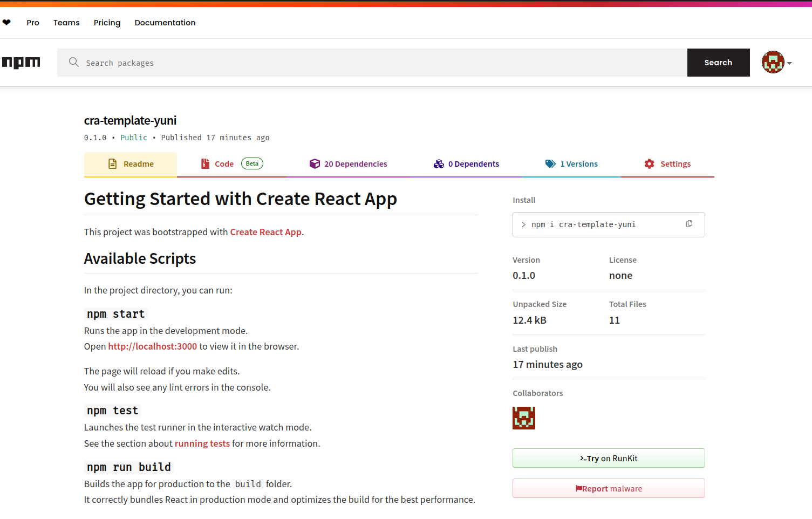812x519 pixels.
Task: Open the Documentation link
Action: point(165,23)
